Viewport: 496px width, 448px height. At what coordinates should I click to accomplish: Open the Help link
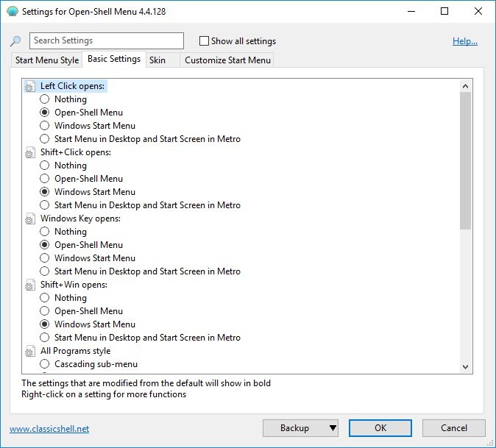click(x=464, y=41)
